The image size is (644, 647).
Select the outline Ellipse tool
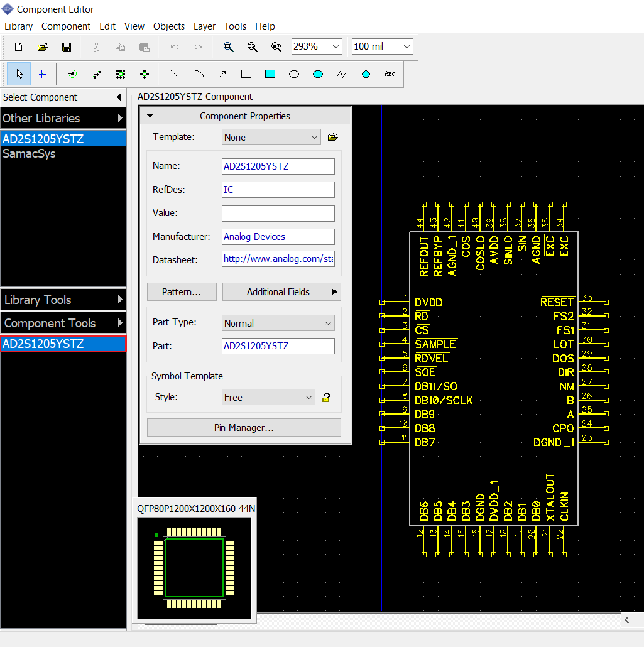coord(294,74)
